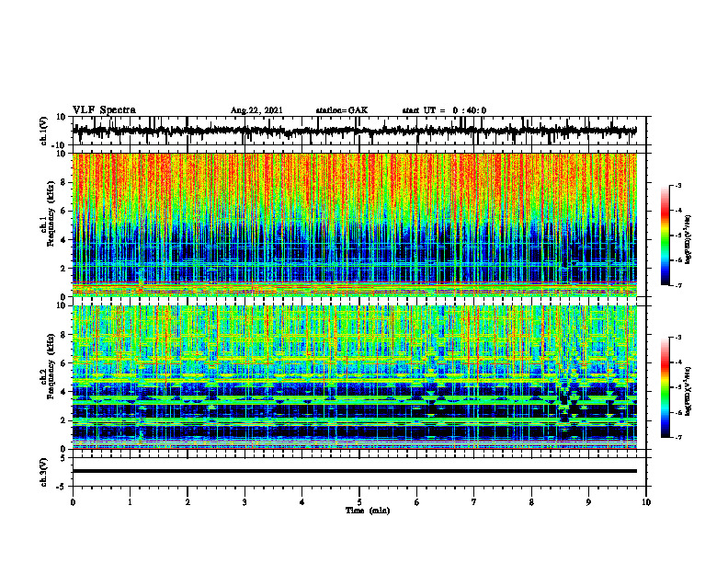The width and height of the screenshot is (728, 563).
Task: Click the ch.1 'Frequency (kHz)' axis label
Action: click(x=51, y=214)
